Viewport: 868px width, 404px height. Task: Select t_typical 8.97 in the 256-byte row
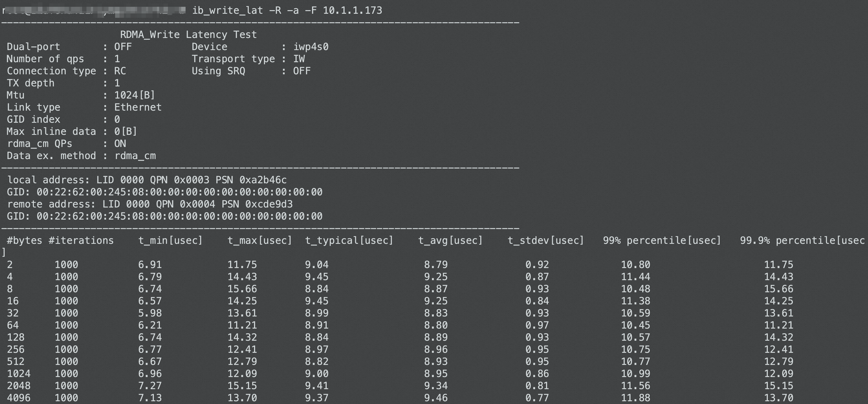click(x=317, y=350)
